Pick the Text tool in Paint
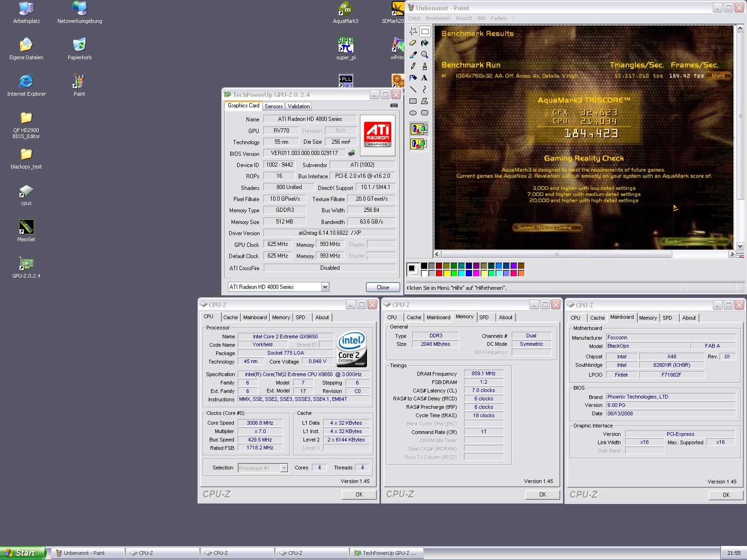The image size is (747, 560). click(425, 77)
